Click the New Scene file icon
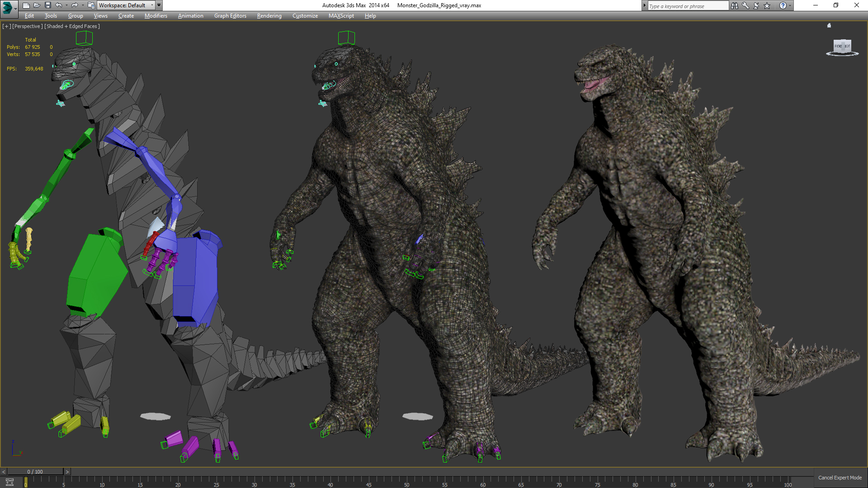This screenshot has height=488, width=868. pyautogui.click(x=26, y=5)
